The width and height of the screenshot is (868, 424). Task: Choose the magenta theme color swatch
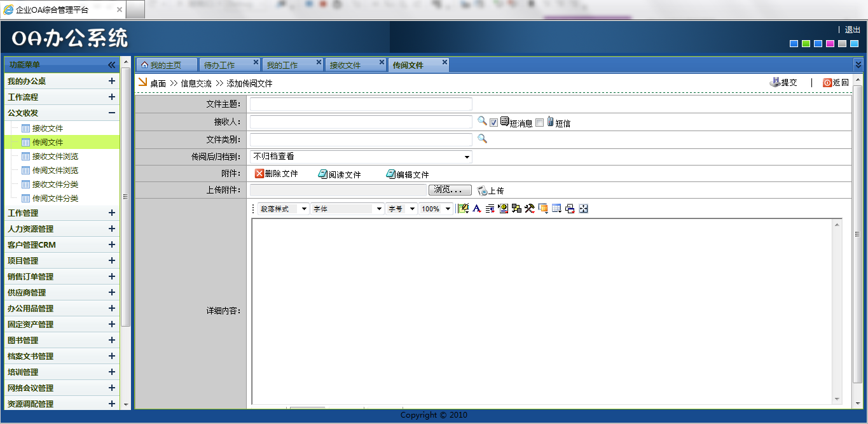[x=830, y=43]
